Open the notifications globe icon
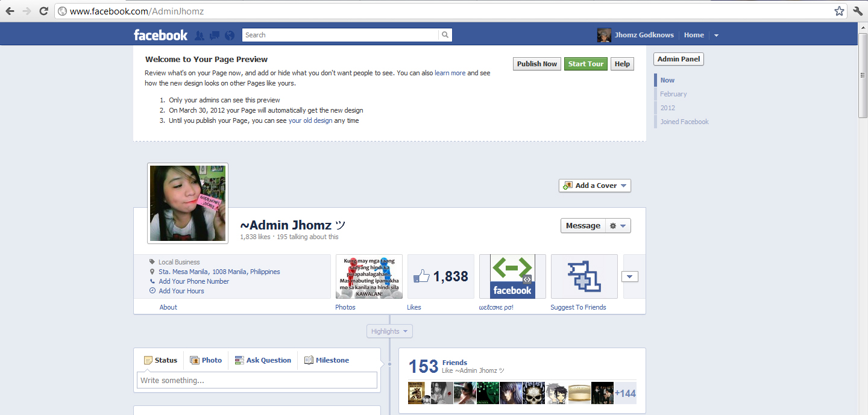 pyautogui.click(x=229, y=36)
